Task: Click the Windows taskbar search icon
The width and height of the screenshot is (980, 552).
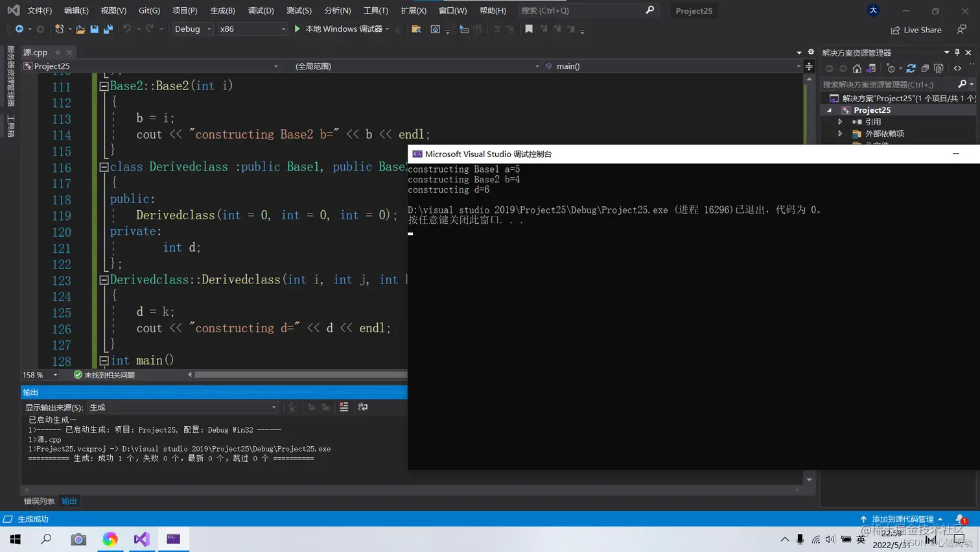Action: pyautogui.click(x=47, y=539)
